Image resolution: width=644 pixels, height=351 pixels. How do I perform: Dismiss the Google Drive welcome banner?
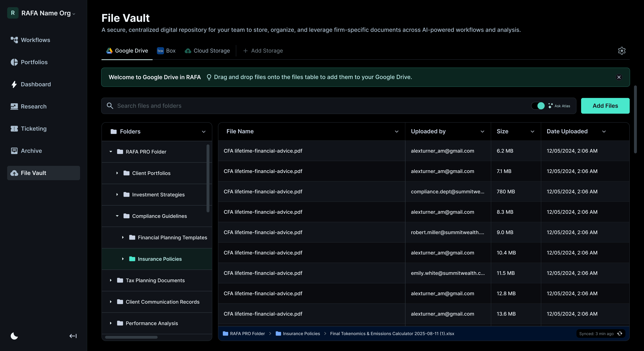619,77
